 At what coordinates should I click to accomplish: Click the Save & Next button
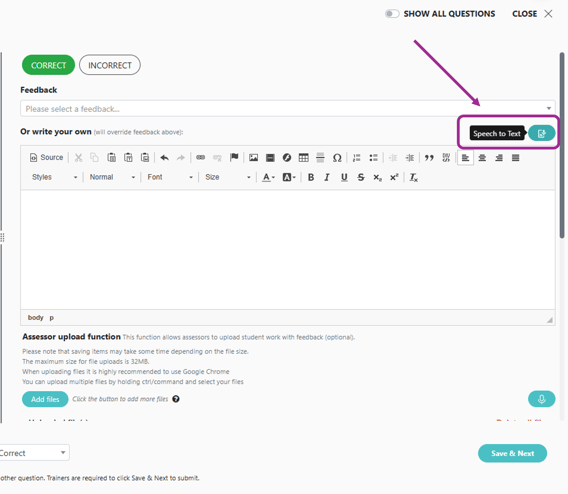tap(512, 453)
